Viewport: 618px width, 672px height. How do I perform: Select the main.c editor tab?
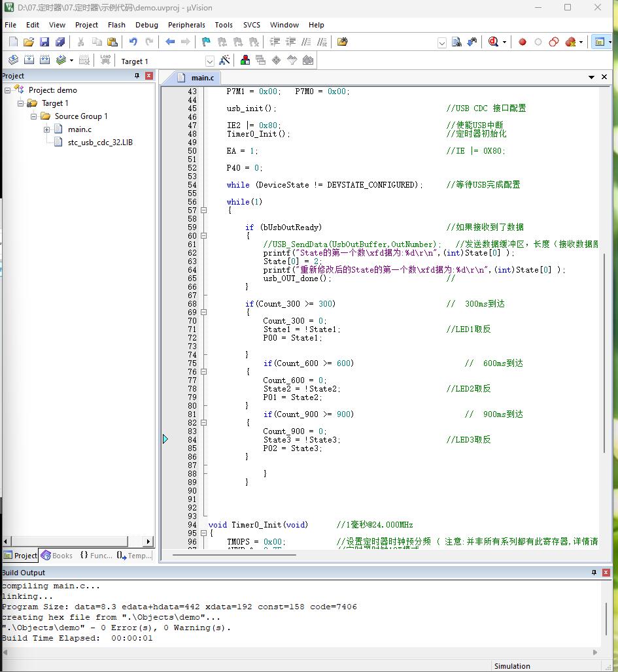point(198,78)
